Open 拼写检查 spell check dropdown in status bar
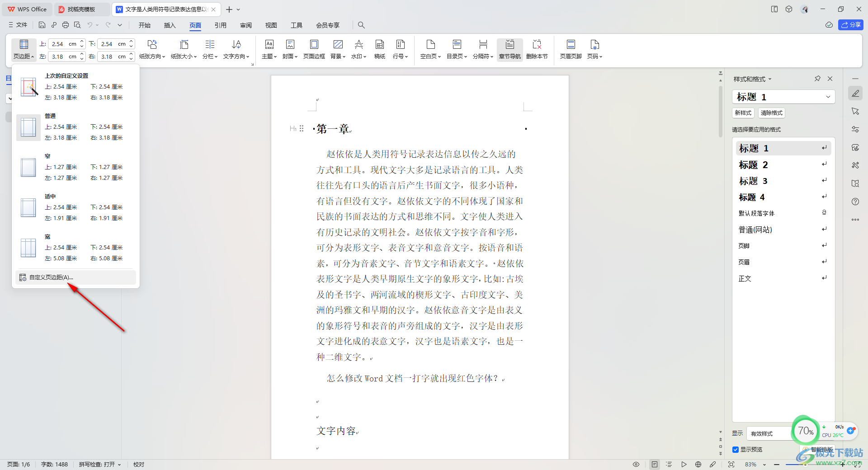This screenshot has width=868, height=470. 100,465
